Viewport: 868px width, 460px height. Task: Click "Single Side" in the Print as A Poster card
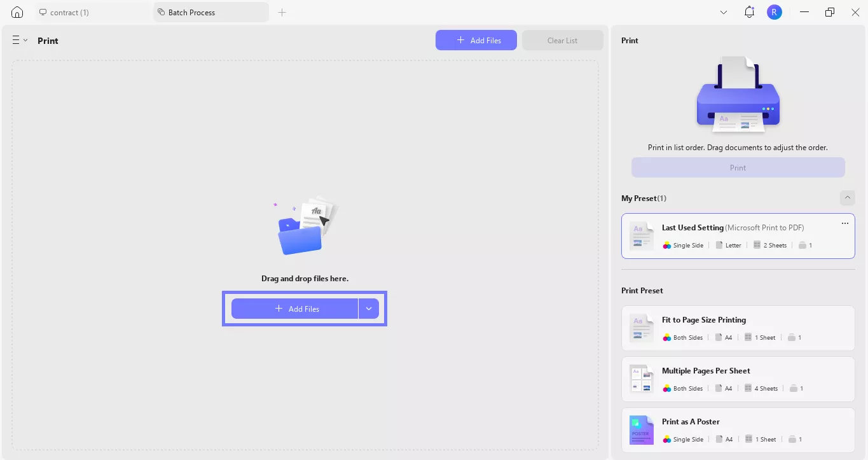688,440
